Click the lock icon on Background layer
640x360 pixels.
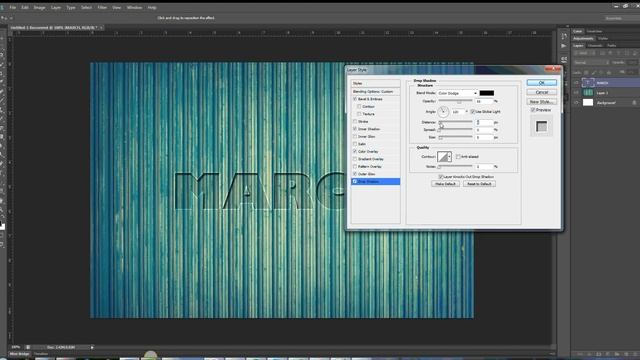pyautogui.click(x=634, y=103)
